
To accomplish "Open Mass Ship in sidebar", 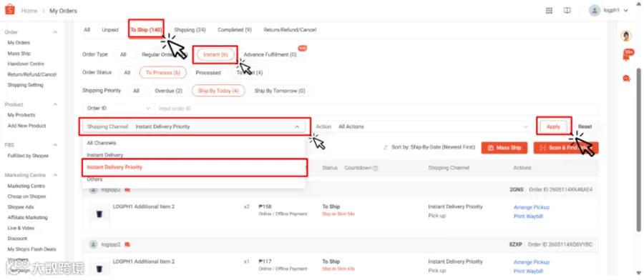I will pyautogui.click(x=19, y=54).
